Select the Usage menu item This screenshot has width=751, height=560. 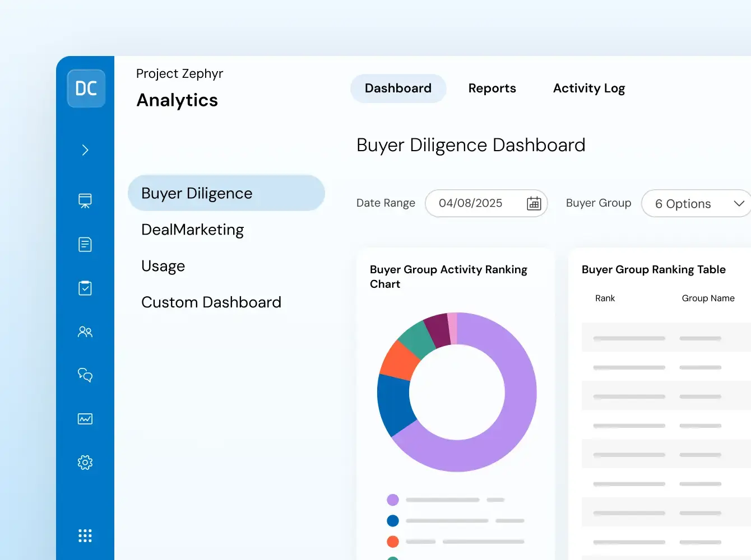(x=163, y=265)
